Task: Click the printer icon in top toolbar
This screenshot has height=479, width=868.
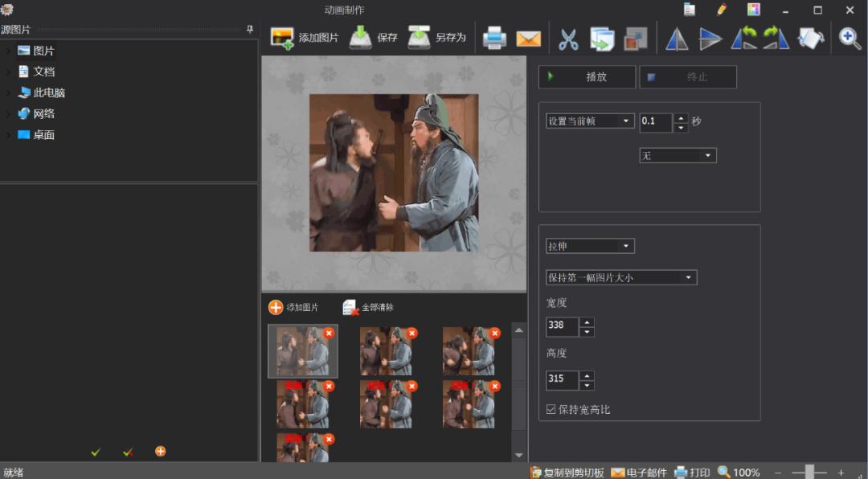Action: coord(493,38)
